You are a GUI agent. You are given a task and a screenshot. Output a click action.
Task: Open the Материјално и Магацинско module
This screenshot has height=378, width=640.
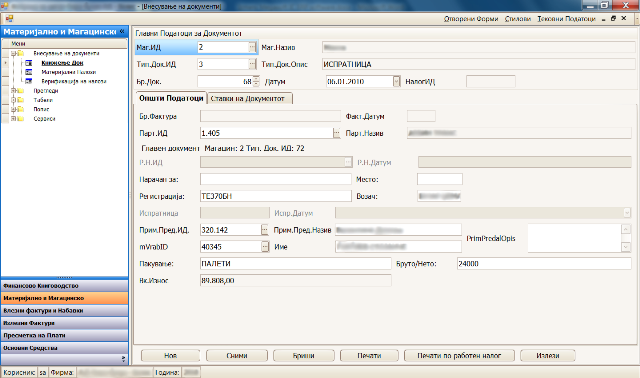tap(64, 298)
